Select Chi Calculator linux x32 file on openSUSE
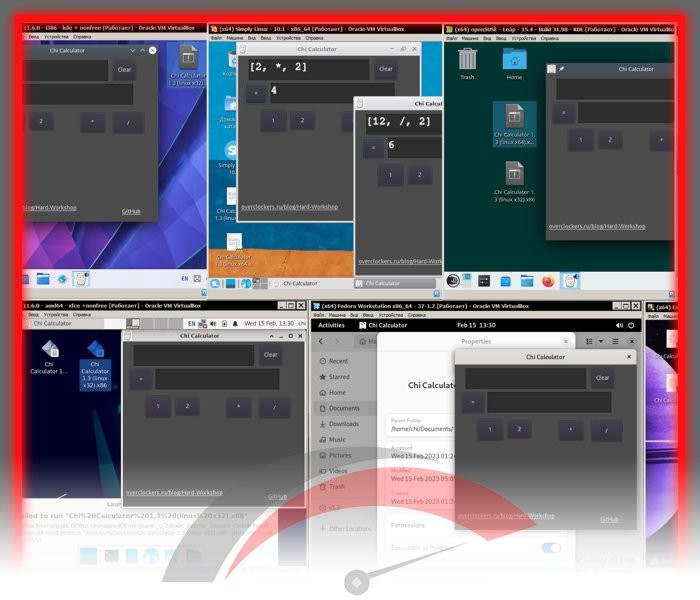Image resolution: width=700 pixels, height=600 pixels. 514,181
